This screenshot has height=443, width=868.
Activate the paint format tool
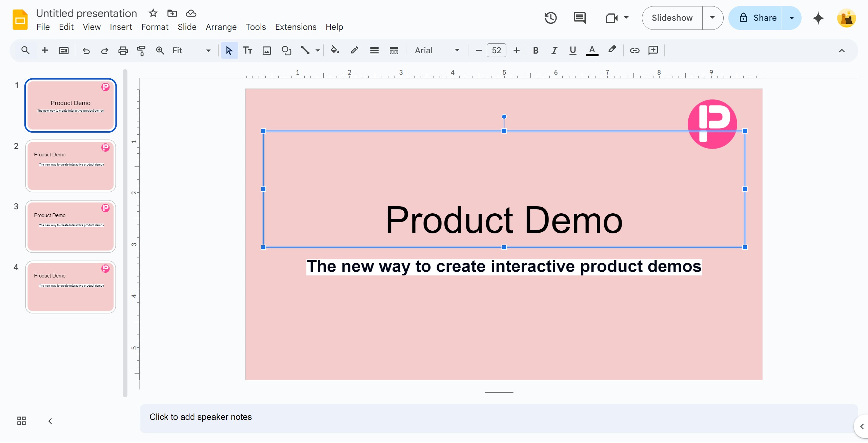tap(141, 51)
